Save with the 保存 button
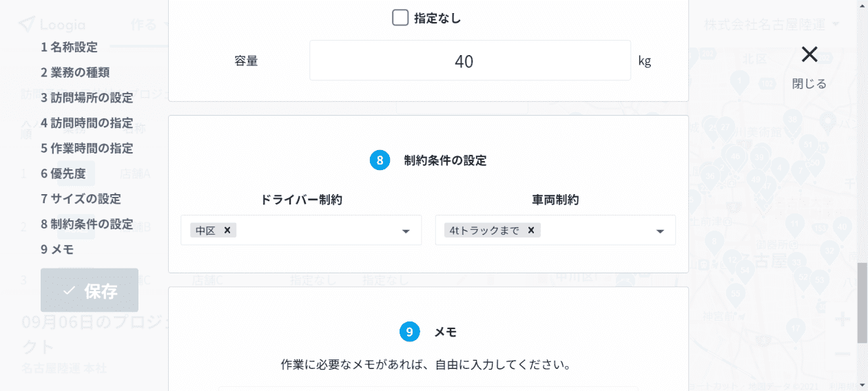The height and width of the screenshot is (391, 868). tap(90, 290)
